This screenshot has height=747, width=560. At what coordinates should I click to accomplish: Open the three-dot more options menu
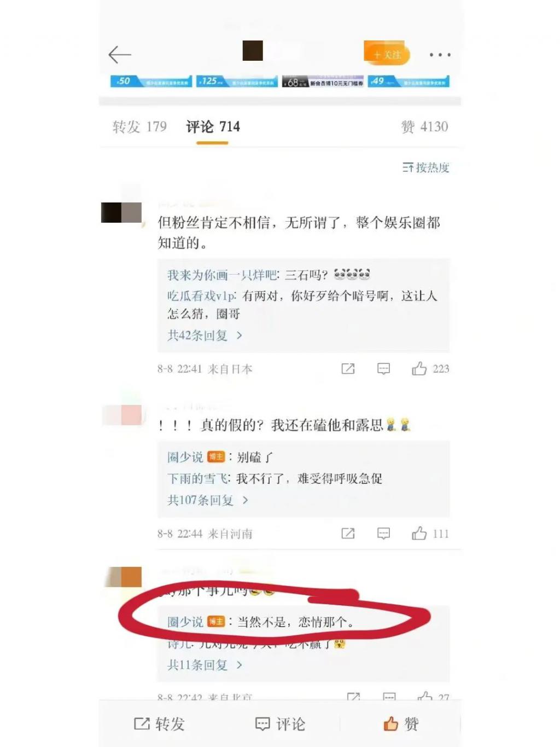pos(440,55)
